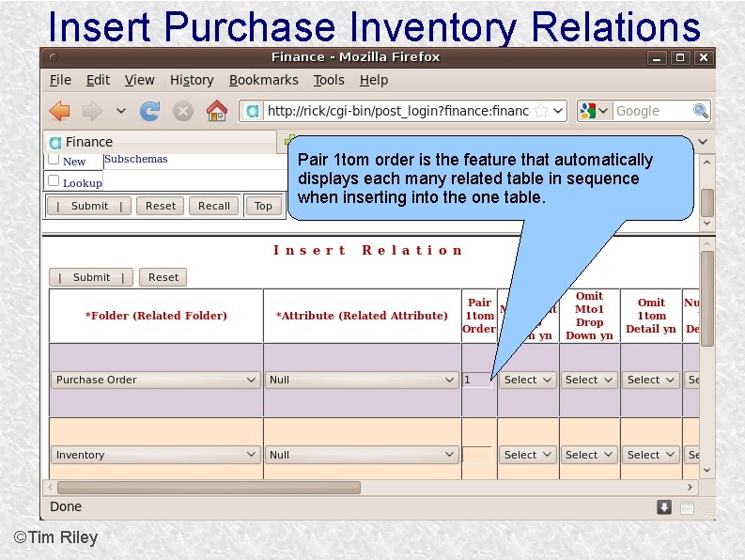Open the Help menu

coord(374,80)
